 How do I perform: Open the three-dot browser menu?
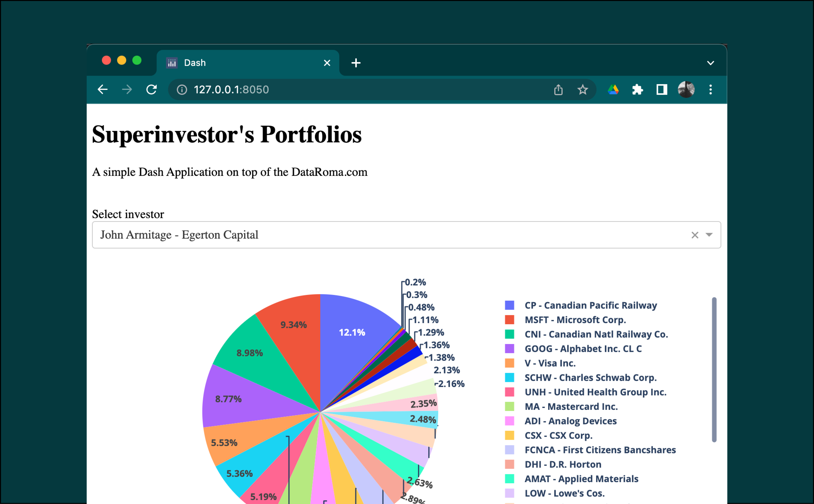pos(711,89)
